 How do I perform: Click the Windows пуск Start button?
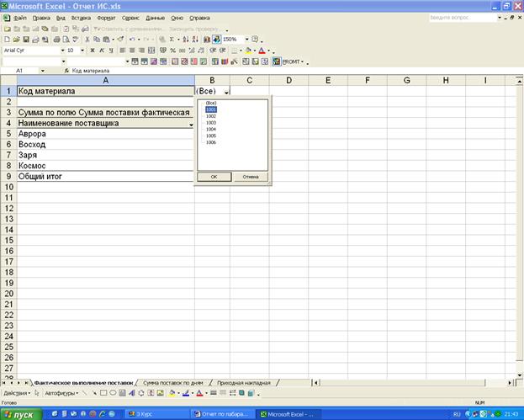(20, 414)
